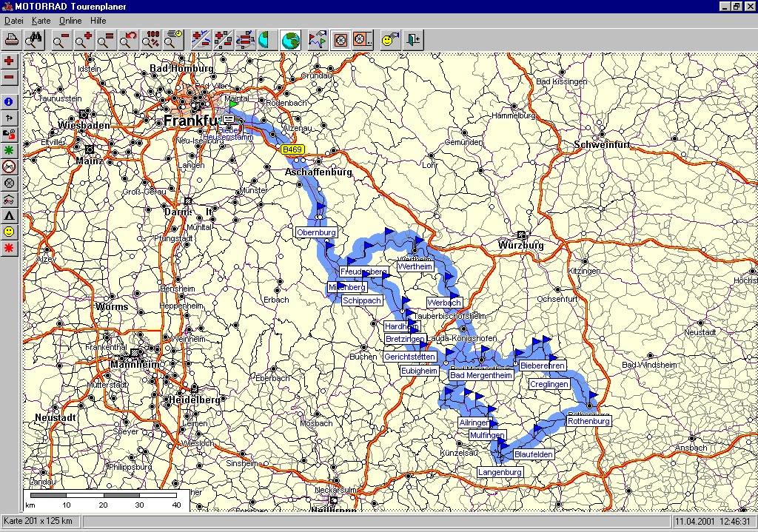The height and width of the screenshot is (532, 758).
Task: Open the binoculars search tool
Action: [x=34, y=40]
